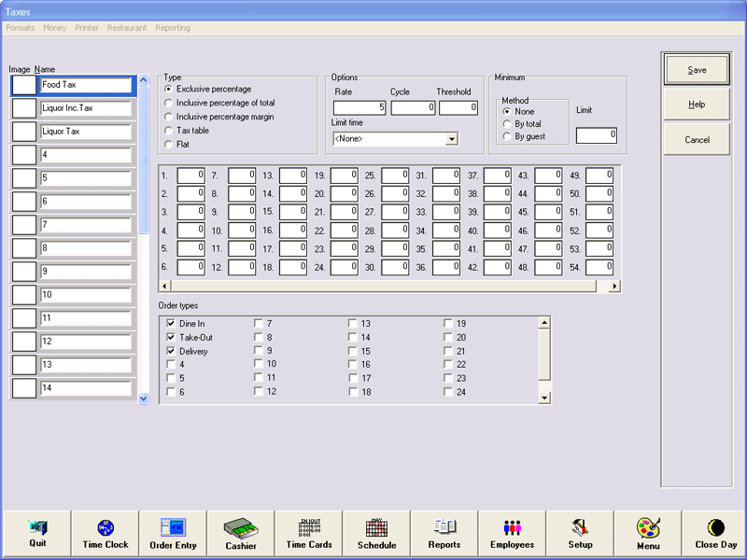Open the Time Clock module

click(x=105, y=534)
